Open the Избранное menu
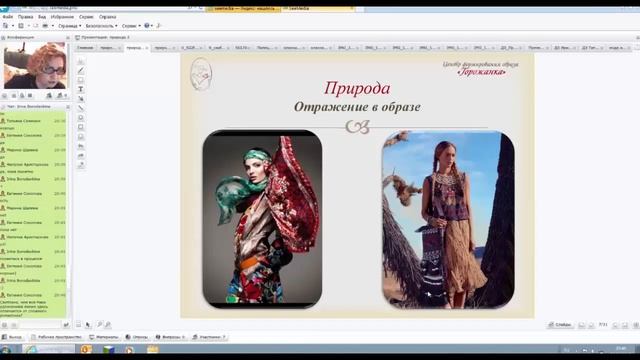The width and height of the screenshot is (640, 360). pyautogui.click(x=62, y=17)
